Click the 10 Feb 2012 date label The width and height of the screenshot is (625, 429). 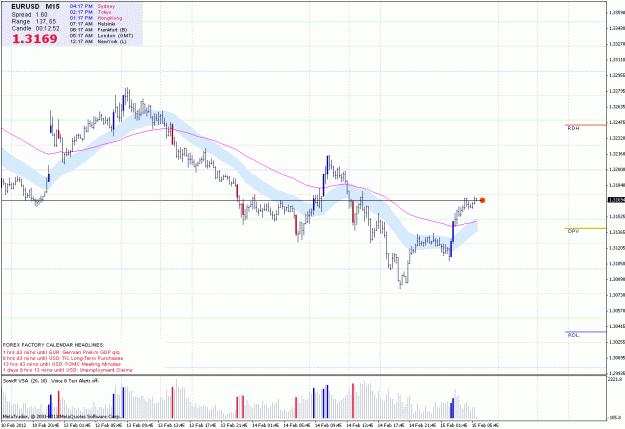pyautogui.click(x=13, y=425)
